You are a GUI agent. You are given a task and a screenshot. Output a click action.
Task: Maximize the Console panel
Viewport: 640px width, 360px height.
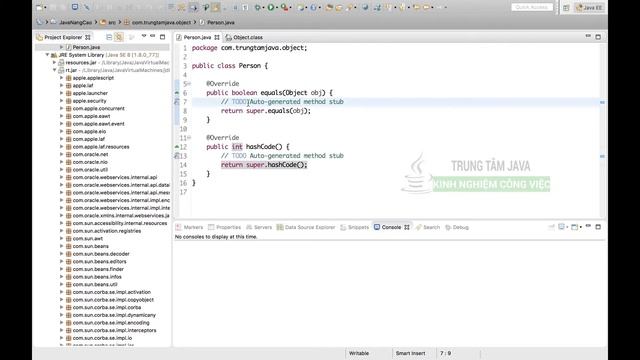pos(598,227)
